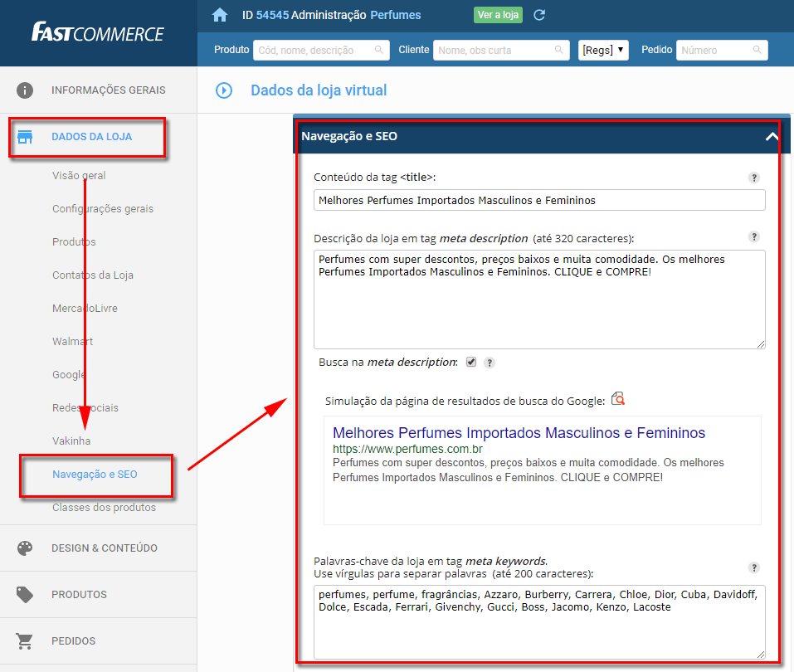Click the Ver a loja button

click(x=498, y=15)
